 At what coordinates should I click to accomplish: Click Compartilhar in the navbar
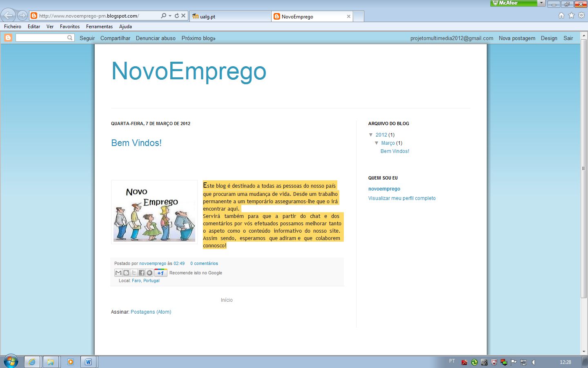pos(115,38)
